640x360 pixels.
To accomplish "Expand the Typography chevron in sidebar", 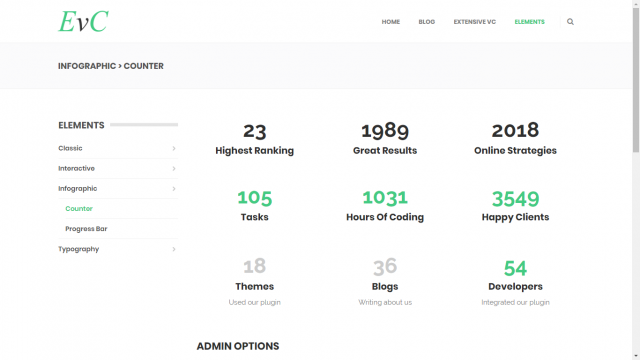I will pyautogui.click(x=174, y=249).
